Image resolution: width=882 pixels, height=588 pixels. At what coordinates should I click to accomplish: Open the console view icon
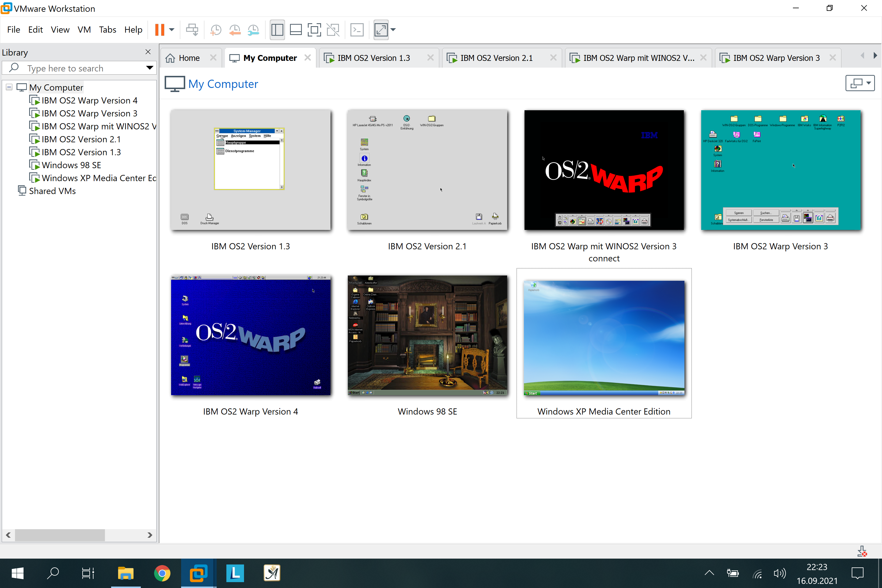pos(357,30)
